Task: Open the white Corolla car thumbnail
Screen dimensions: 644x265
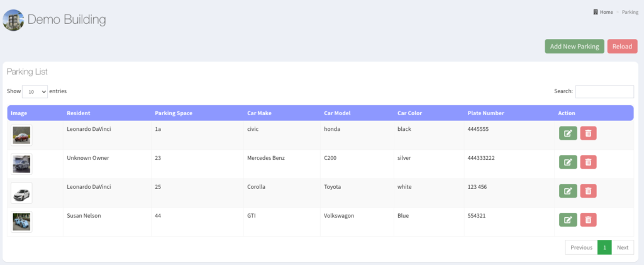Action: point(21,193)
